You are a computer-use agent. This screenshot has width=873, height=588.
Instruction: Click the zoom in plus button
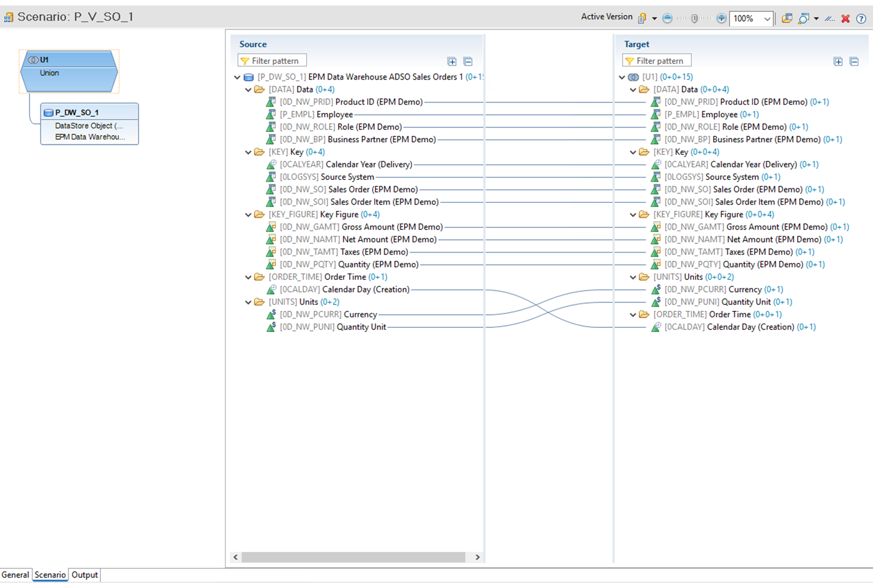pyautogui.click(x=721, y=19)
